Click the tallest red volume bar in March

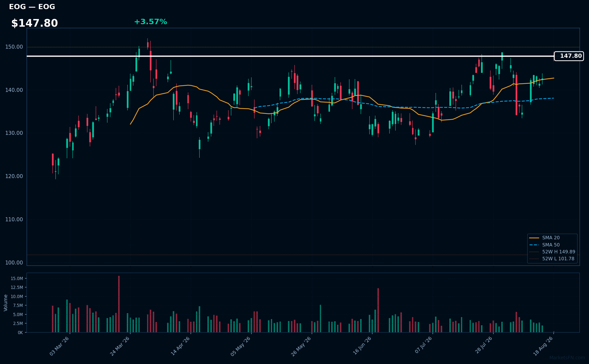pyautogui.click(x=119, y=304)
